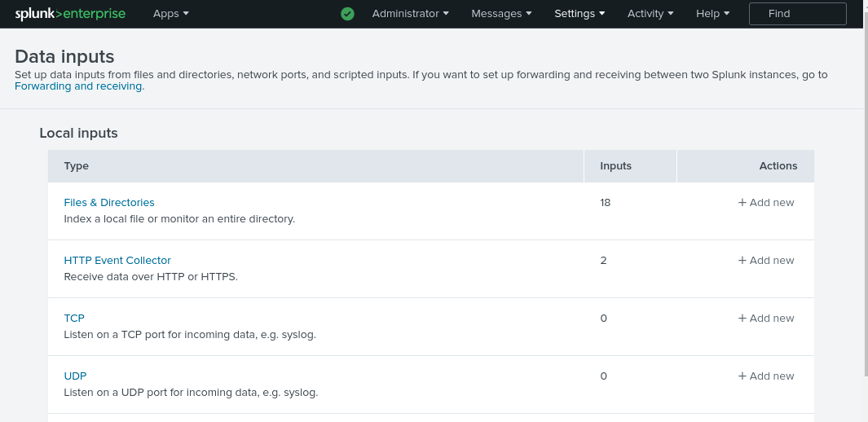Add new UDP input
Image resolution: width=868 pixels, height=422 pixels.
[766, 376]
